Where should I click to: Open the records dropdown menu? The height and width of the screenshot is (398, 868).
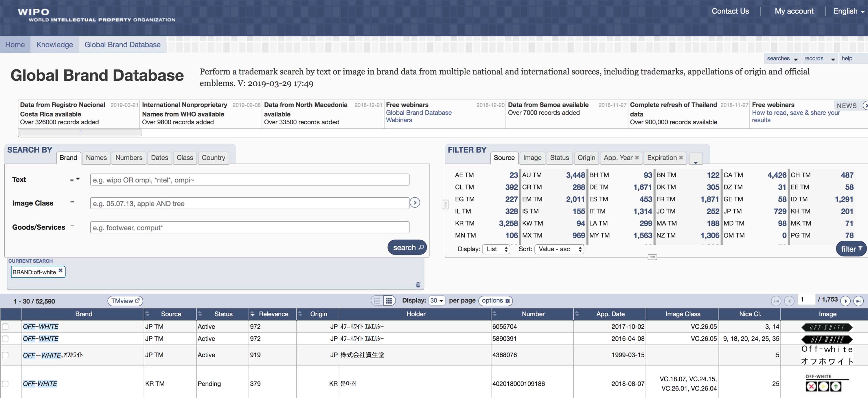point(819,58)
